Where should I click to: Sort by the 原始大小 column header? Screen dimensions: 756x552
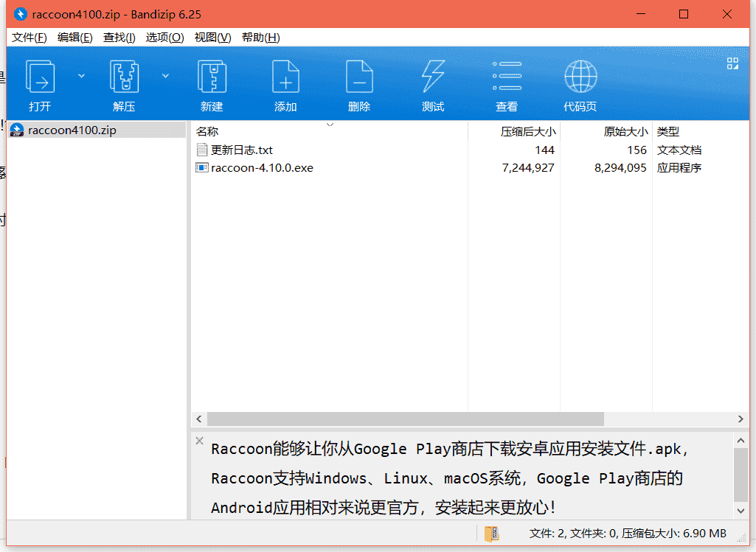tap(606, 131)
